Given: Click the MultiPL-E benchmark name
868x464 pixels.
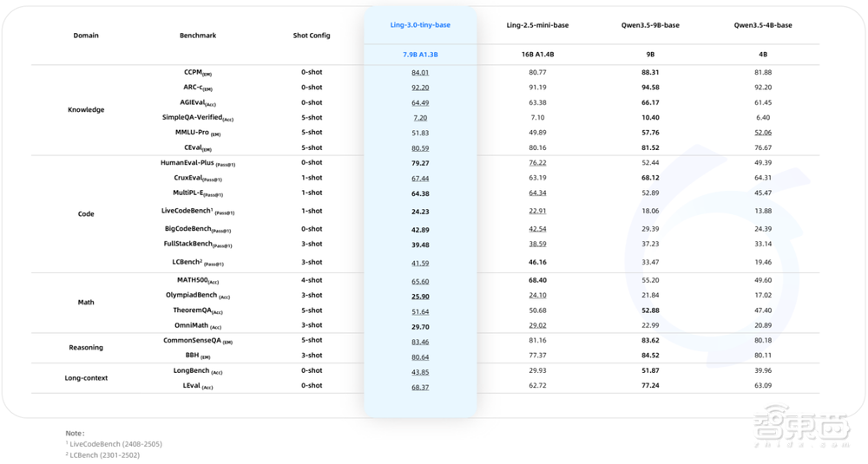Looking at the screenshot, I should pos(198,193).
